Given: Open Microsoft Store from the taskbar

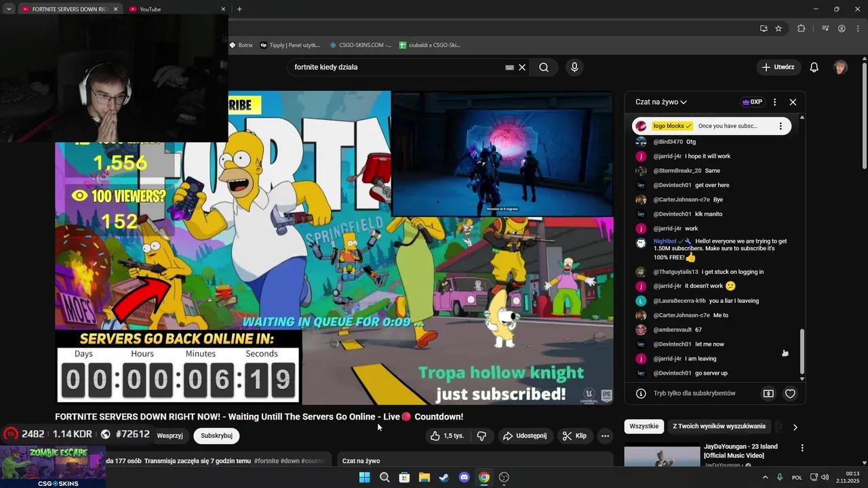Looking at the screenshot, I should point(404,477).
